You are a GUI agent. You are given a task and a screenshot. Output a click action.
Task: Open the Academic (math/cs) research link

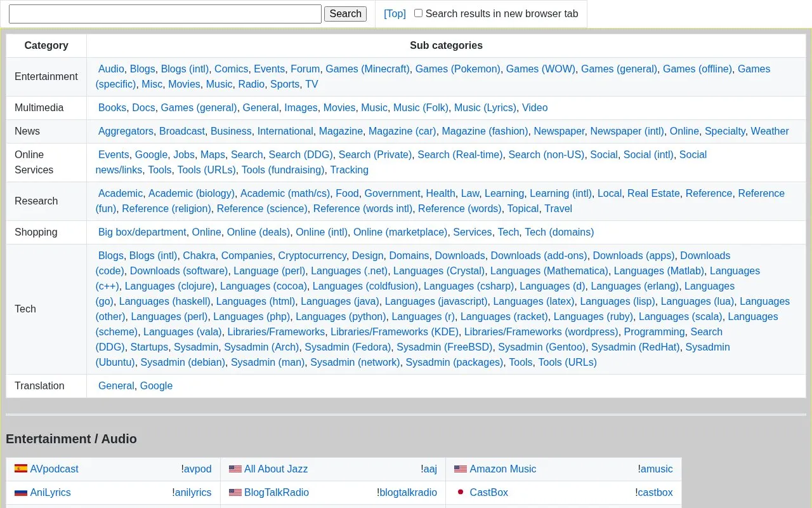pyautogui.click(x=285, y=193)
